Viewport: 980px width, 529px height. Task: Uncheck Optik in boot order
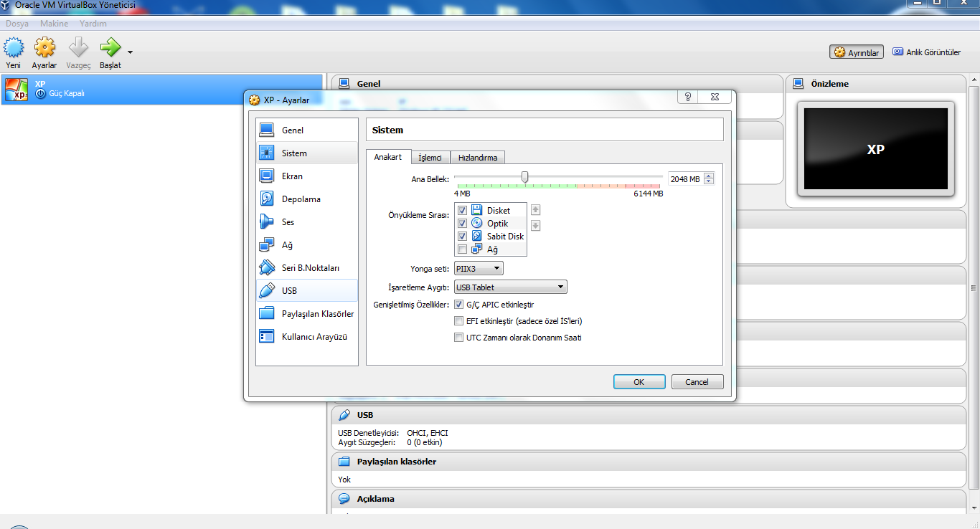(462, 224)
